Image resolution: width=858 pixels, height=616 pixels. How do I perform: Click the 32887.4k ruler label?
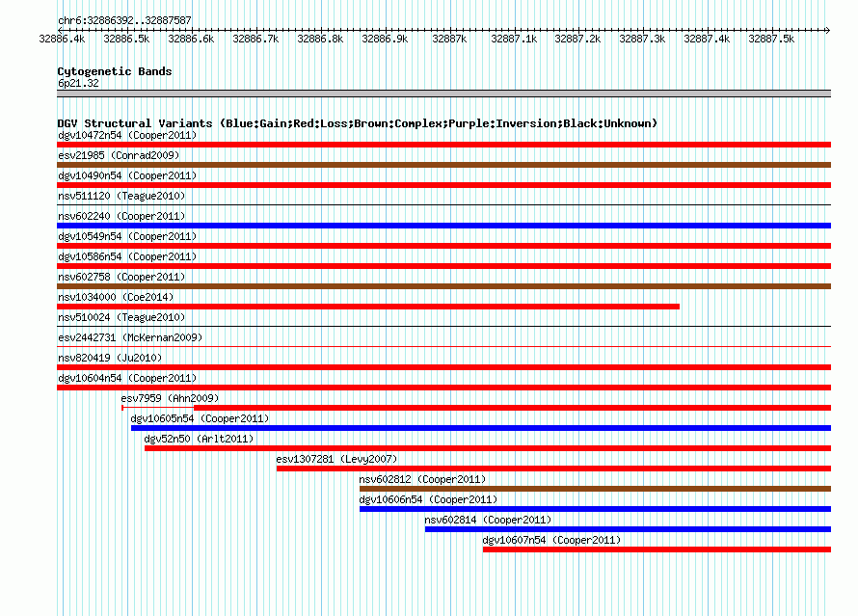point(707,39)
